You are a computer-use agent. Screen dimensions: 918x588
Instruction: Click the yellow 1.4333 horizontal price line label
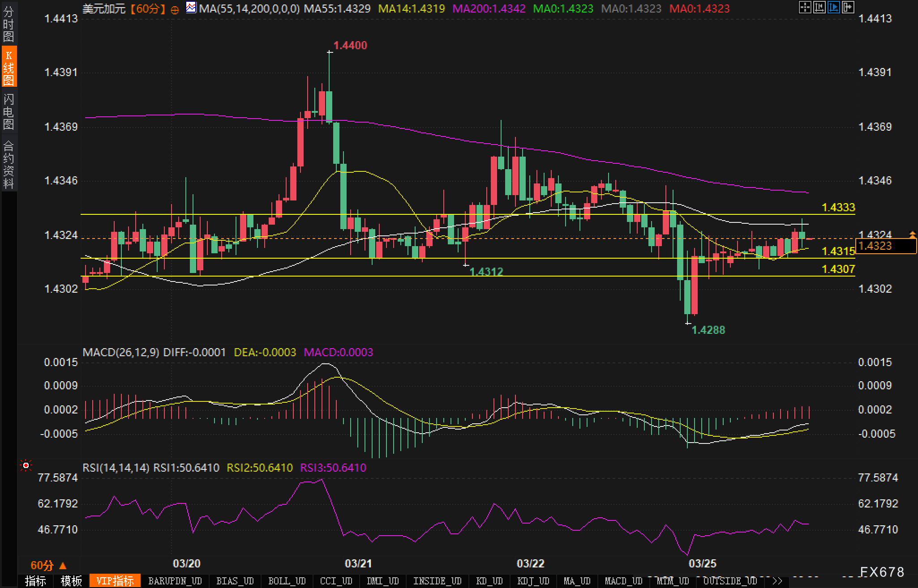tap(838, 208)
